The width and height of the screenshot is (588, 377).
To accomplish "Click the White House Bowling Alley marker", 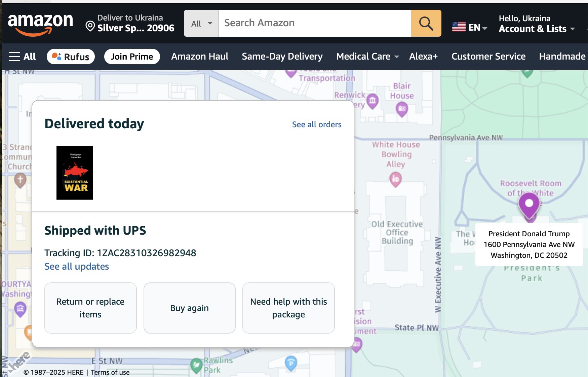I will click(395, 179).
